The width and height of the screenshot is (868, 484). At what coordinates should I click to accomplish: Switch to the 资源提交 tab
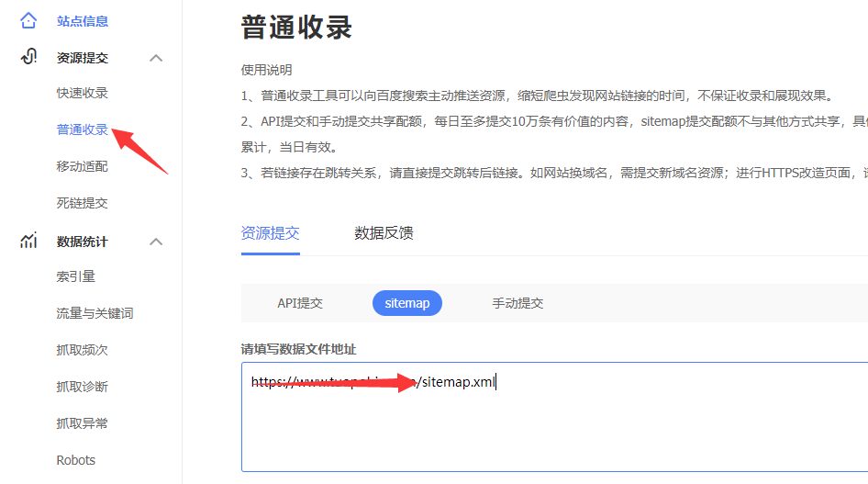tap(270, 233)
